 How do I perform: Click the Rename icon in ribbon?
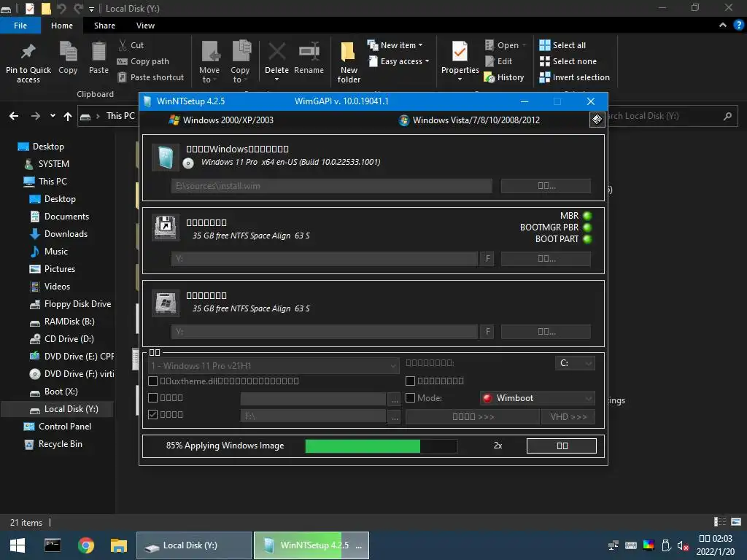[309, 52]
